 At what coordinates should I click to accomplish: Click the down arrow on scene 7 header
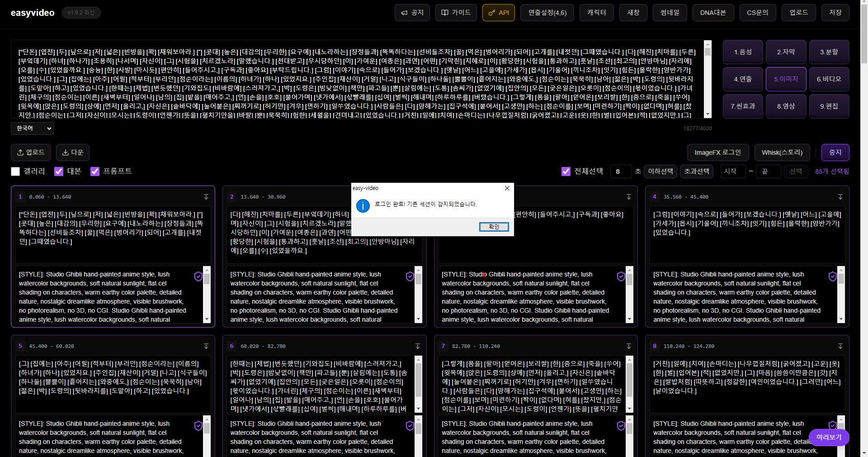[x=629, y=346]
